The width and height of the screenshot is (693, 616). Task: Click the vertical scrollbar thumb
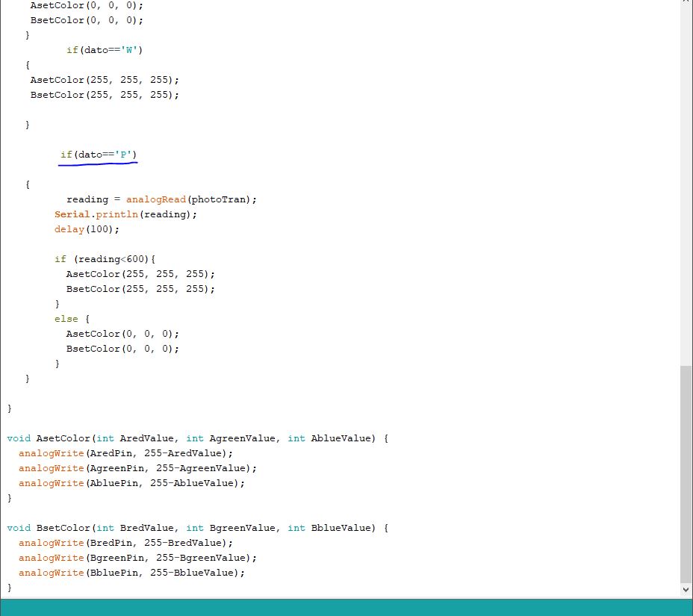click(686, 474)
